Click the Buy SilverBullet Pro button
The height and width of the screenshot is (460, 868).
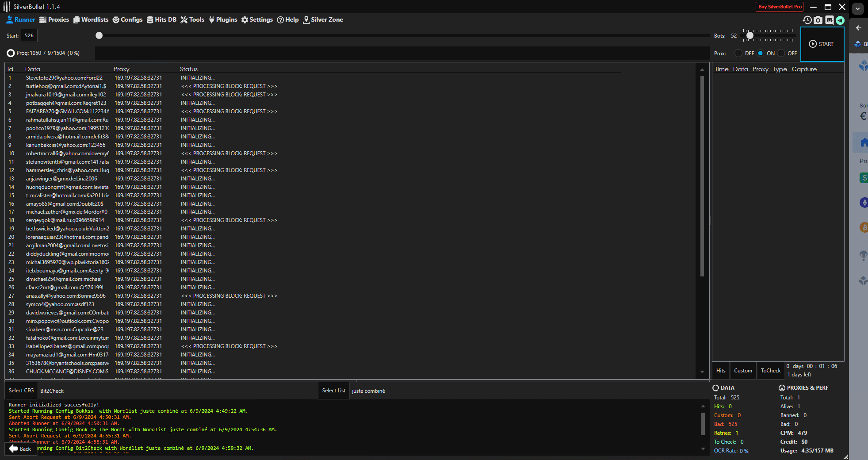coord(780,7)
